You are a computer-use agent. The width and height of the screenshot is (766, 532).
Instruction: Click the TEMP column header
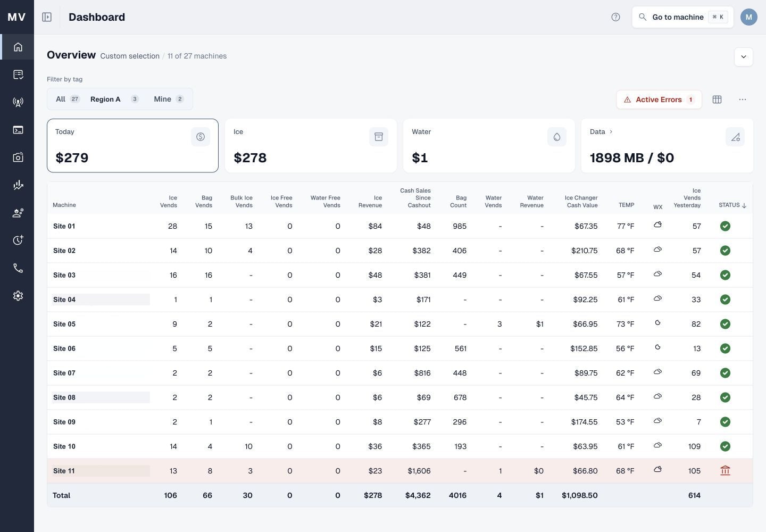click(626, 205)
